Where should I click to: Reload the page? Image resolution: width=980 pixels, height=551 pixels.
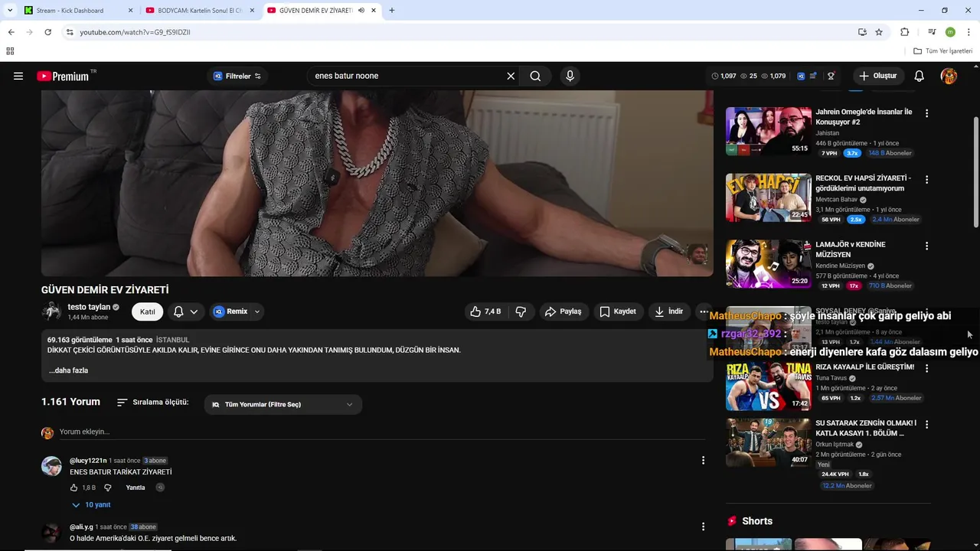coord(47,32)
